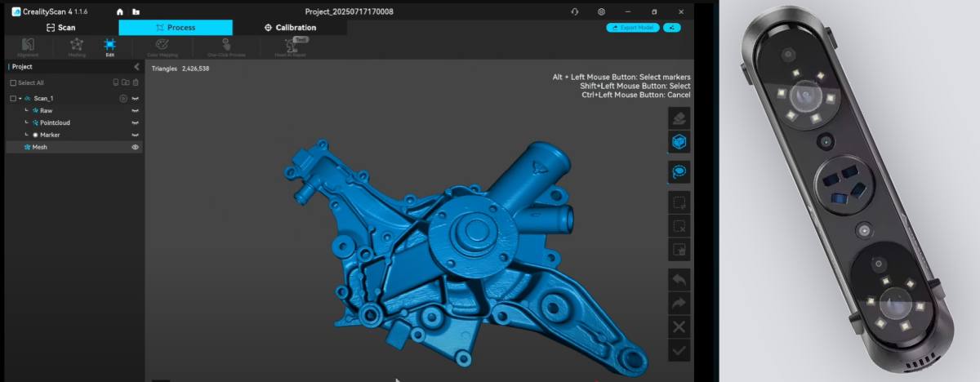Show the Pointcloud layer visibility
This screenshot has height=382, width=980.
click(x=136, y=122)
